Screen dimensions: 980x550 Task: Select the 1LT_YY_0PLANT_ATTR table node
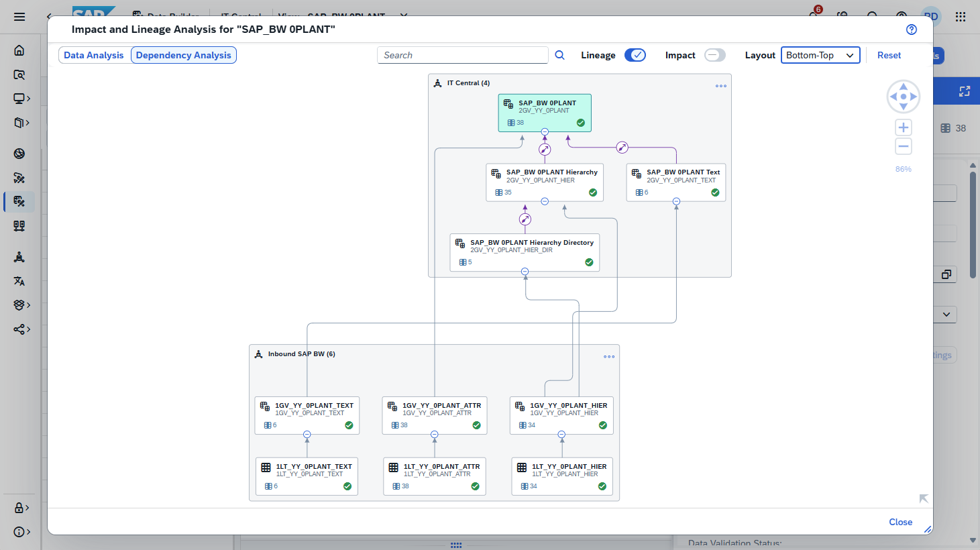(435, 477)
